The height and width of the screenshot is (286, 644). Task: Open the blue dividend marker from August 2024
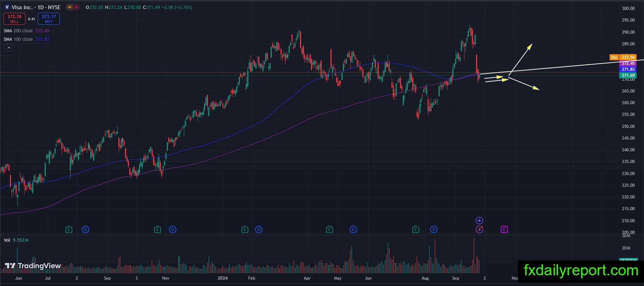[x=434, y=230]
